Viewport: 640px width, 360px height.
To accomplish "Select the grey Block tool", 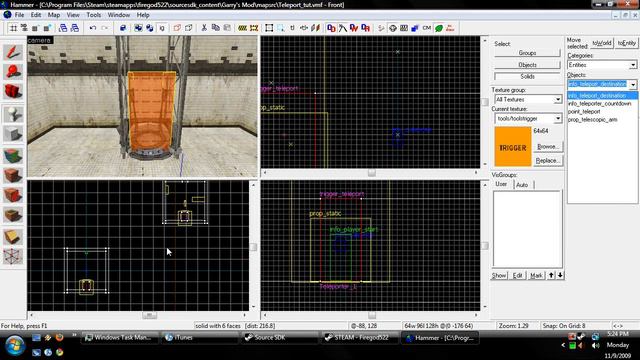I will click(13, 134).
